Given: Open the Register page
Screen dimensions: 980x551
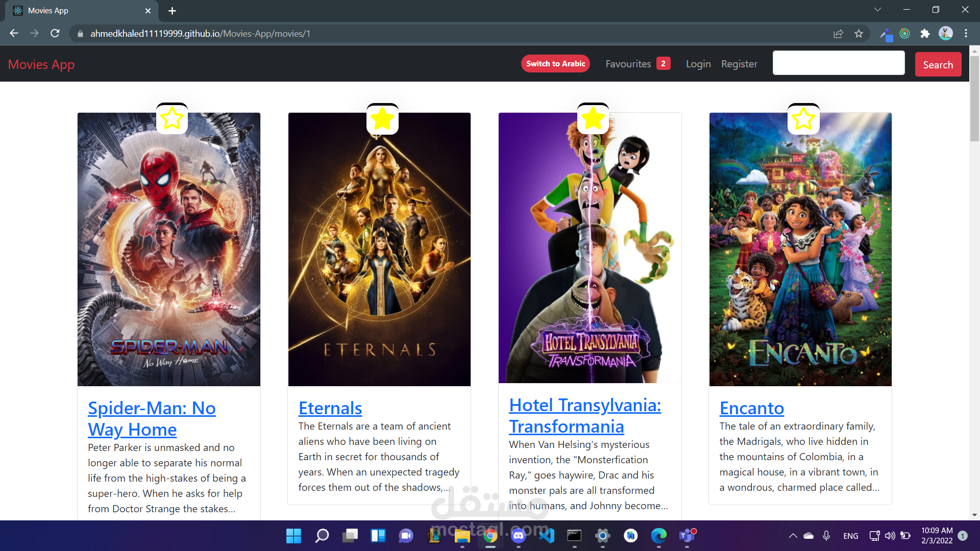Looking at the screenshot, I should click(x=739, y=64).
